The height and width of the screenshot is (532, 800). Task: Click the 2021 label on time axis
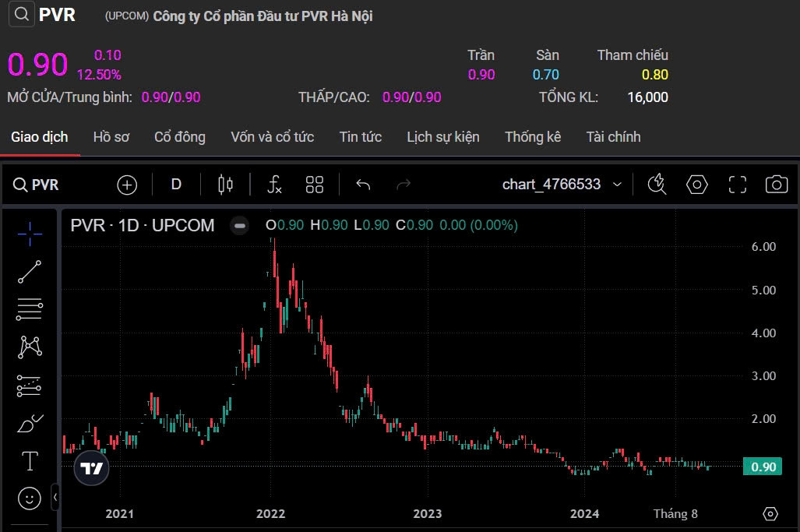click(x=119, y=513)
